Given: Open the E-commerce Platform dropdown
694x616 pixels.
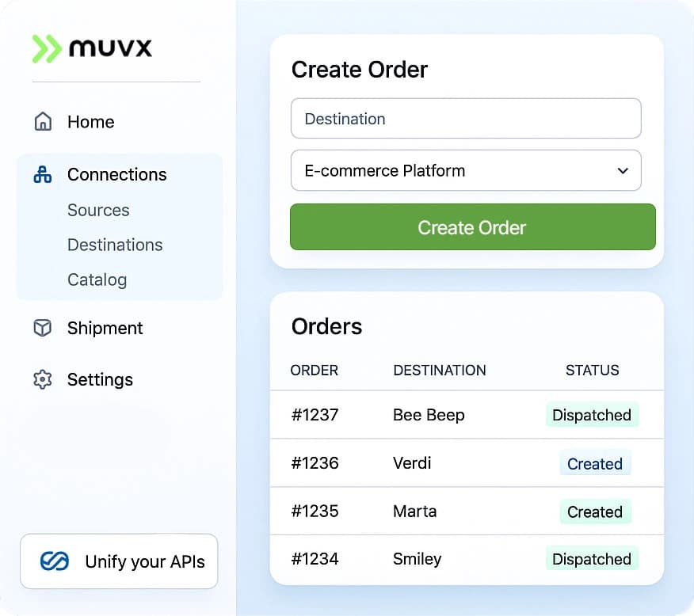Looking at the screenshot, I should point(466,170).
